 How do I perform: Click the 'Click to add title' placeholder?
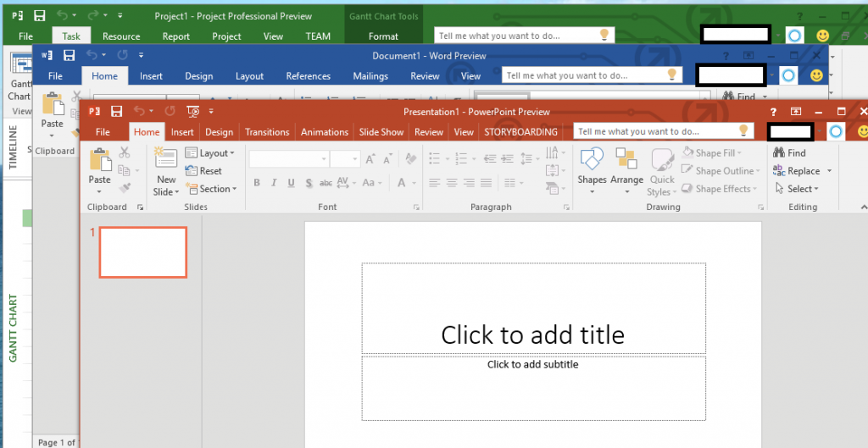[x=533, y=308]
